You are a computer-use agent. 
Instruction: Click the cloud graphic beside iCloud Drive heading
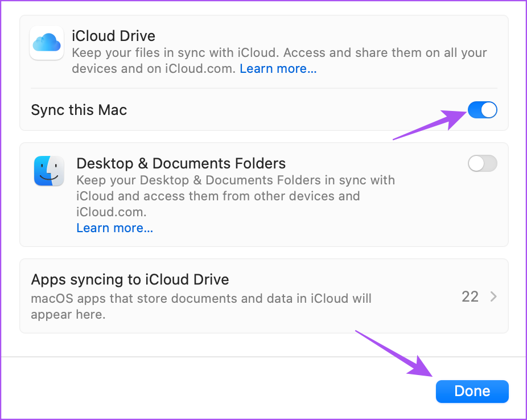click(46, 43)
